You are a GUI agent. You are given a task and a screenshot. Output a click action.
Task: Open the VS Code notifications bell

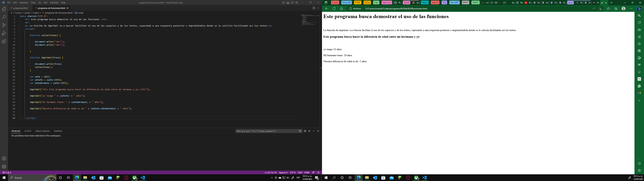point(318,172)
